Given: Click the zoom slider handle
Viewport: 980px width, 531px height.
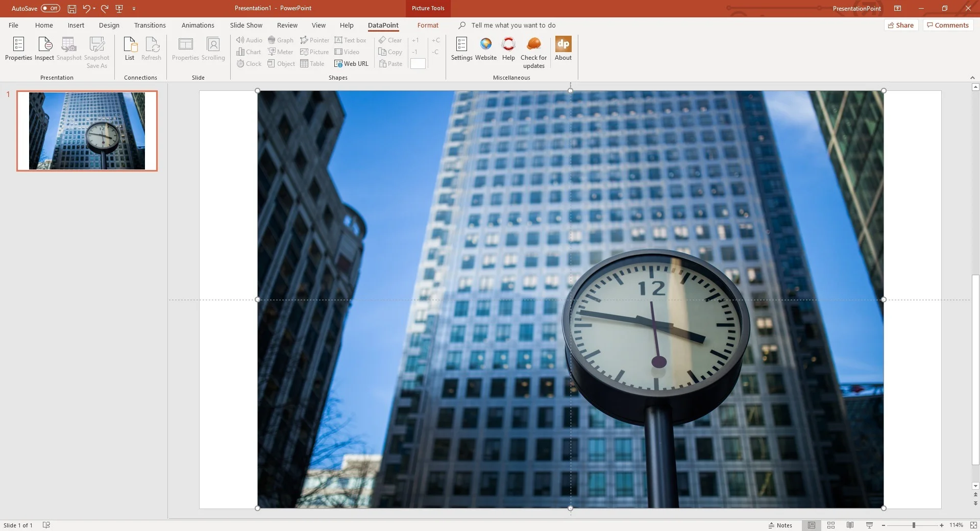Looking at the screenshot, I should [x=914, y=525].
